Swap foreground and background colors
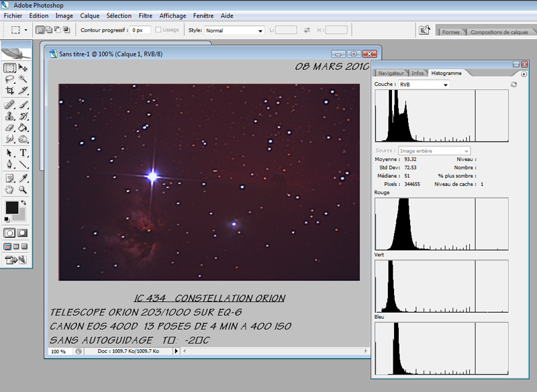 coord(24,203)
